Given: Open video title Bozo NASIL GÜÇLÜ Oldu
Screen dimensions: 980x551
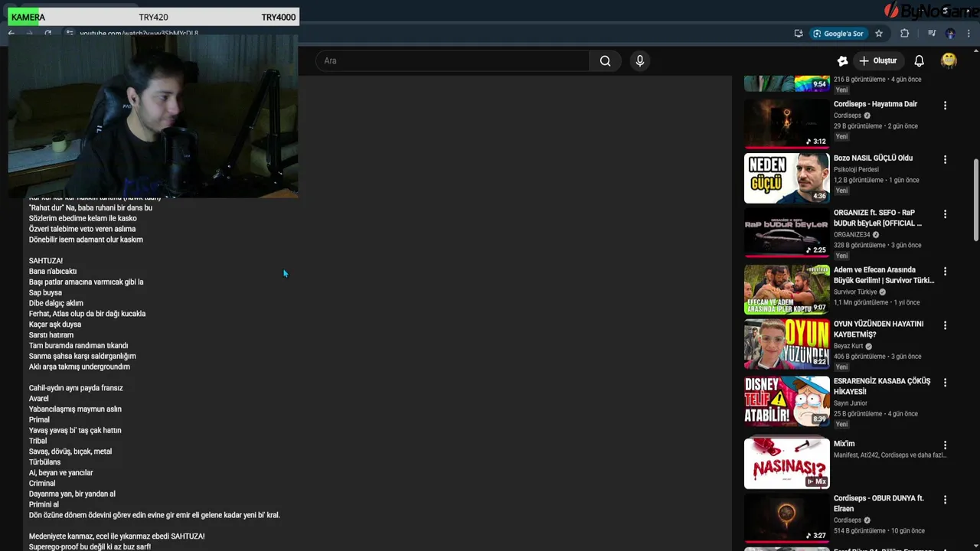Looking at the screenshot, I should click(x=873, y=158).
